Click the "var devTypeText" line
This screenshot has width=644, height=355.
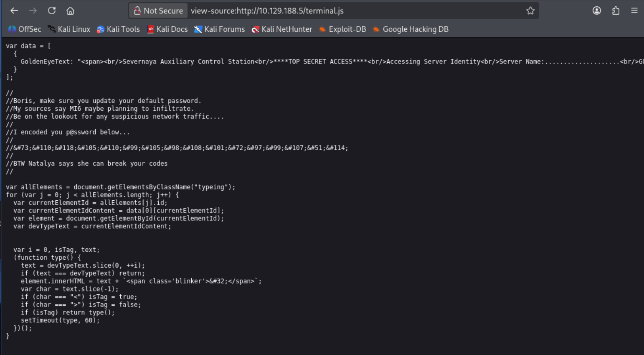[x=92, y=226]
